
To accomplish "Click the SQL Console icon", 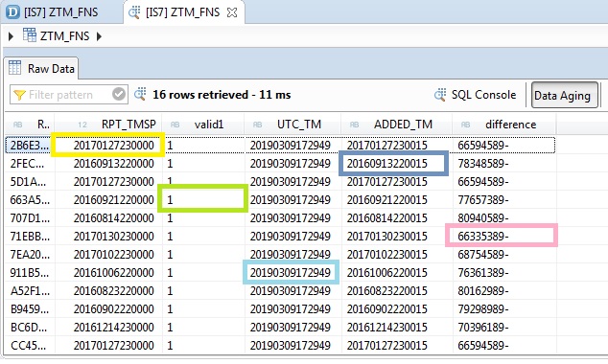I will pyautogui.click(x=440, y=95).
